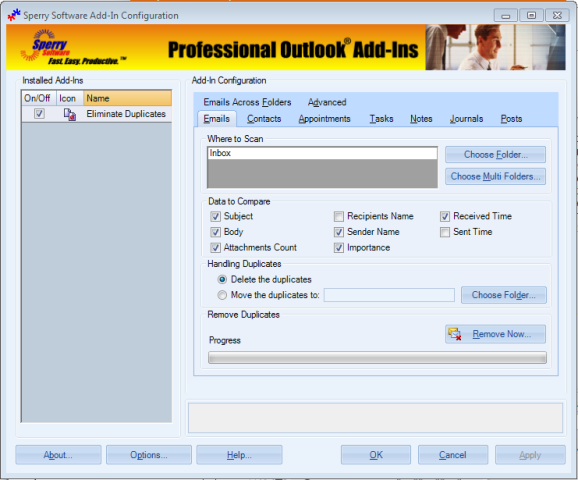Viewport: 578px width, 480px height.
Task: Maximize the configuration window
Action: [532, 15]
